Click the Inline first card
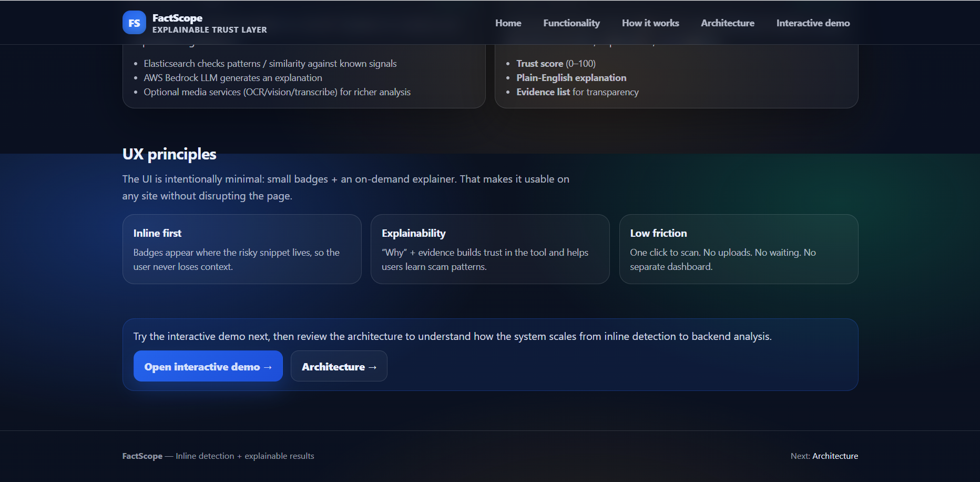The height and width of the screenshot is (482, 980). point(242,249)
